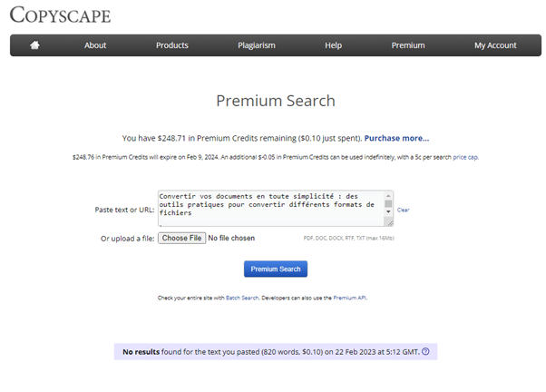Screen dimensions: 546x392
Task: Open the Products menu
Action: [172, 45]
